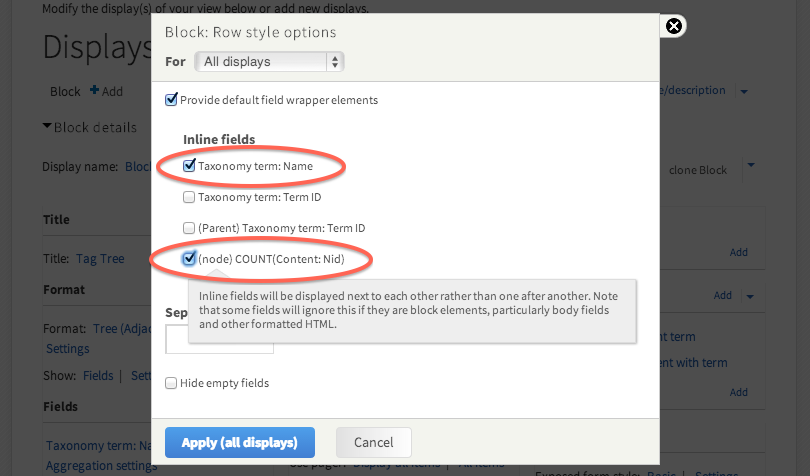Screen dimensions: 810x476
Task: Click Apply (all displays) button
Action: click(240, 442)
